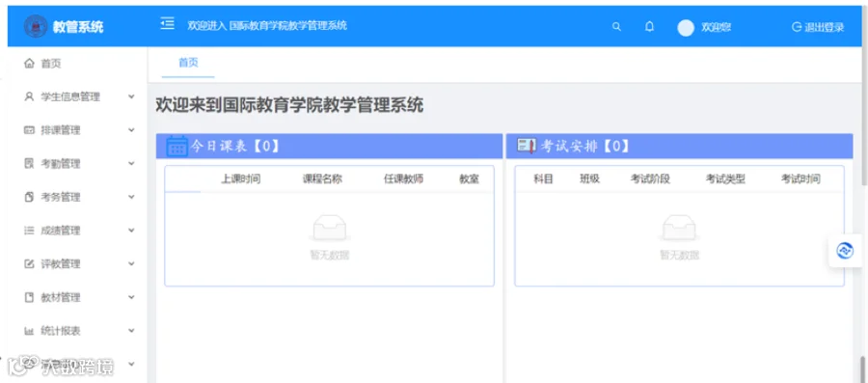Click the 课程名称 column header
Screen dimensions: 868x383
(x=322, y=178)
